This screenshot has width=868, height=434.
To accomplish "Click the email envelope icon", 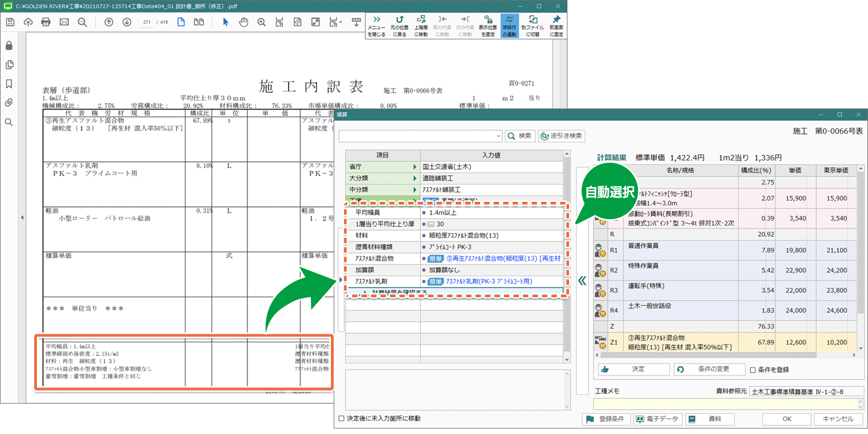I will pyautogui.click(x=64, y=22).
